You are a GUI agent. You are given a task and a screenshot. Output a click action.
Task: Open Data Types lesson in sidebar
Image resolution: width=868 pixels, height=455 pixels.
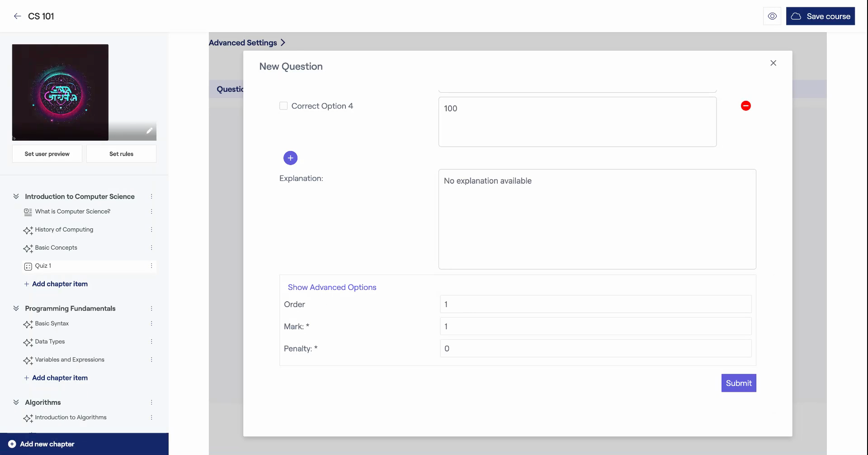click(50, 342)
